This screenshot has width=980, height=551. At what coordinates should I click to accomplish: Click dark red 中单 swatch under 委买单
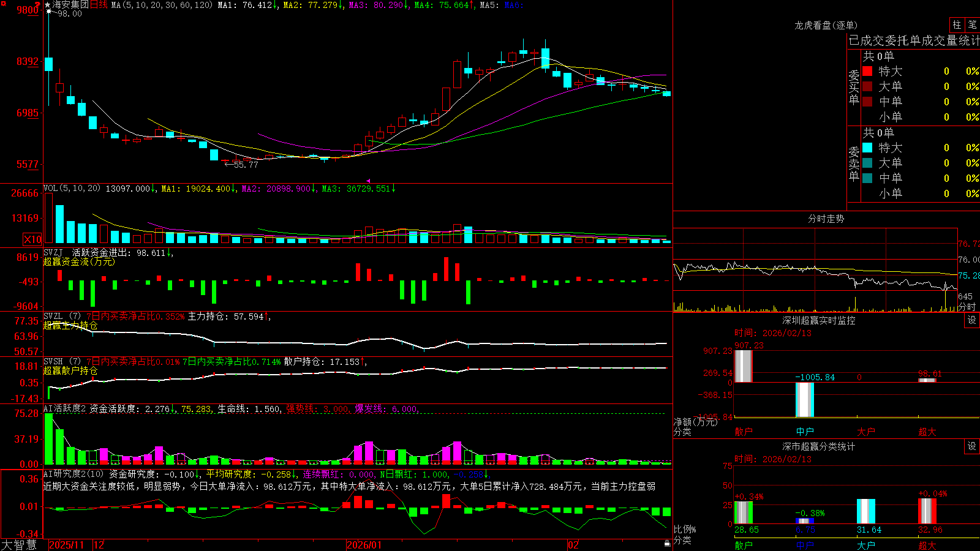pyautogui.click(x=867, y=102)
